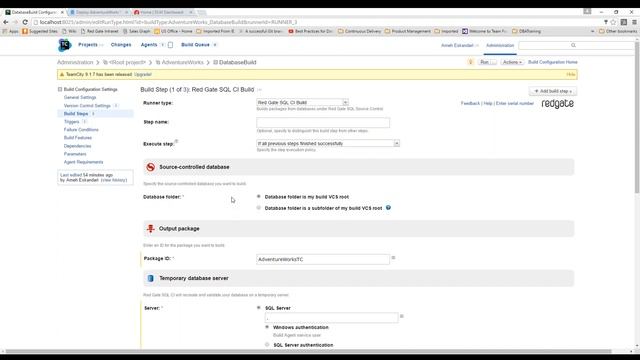Reload the page with the refresh icon
Viewport: 640px width, 360px height.
coord(25,22)
